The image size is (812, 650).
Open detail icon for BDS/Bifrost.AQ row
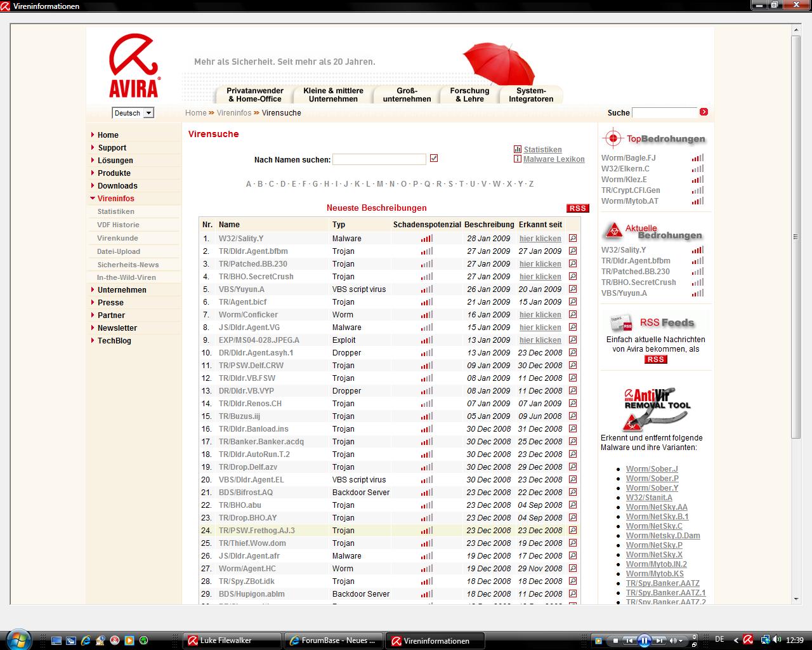573,493
